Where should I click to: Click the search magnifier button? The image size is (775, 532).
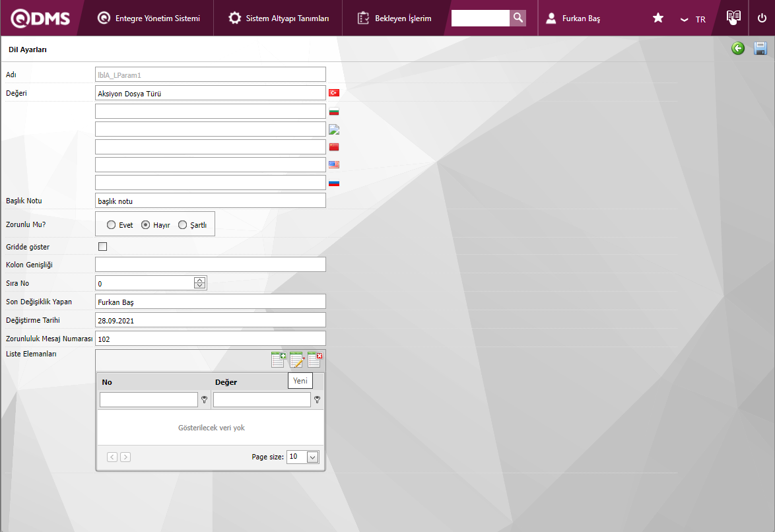pos(518,18)
